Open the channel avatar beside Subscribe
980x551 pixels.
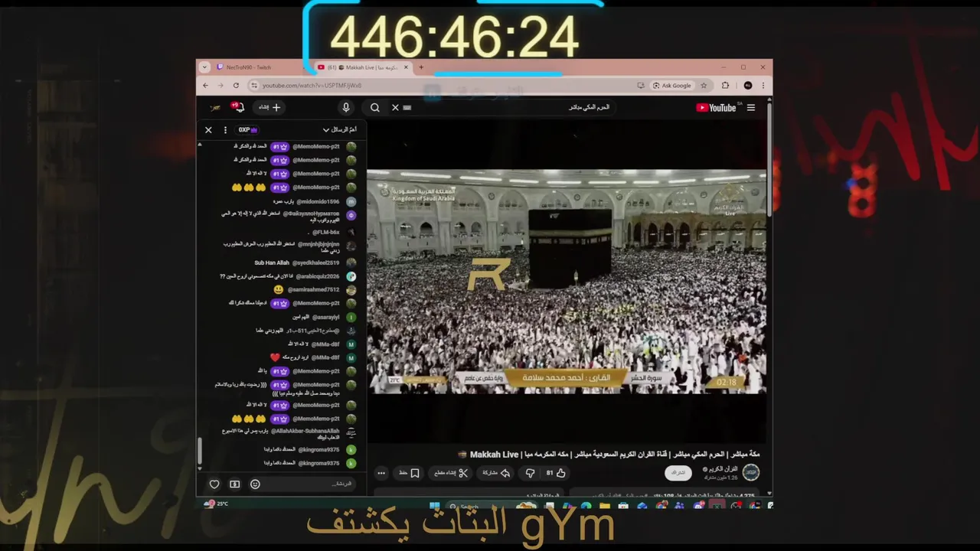click(751, 472)
